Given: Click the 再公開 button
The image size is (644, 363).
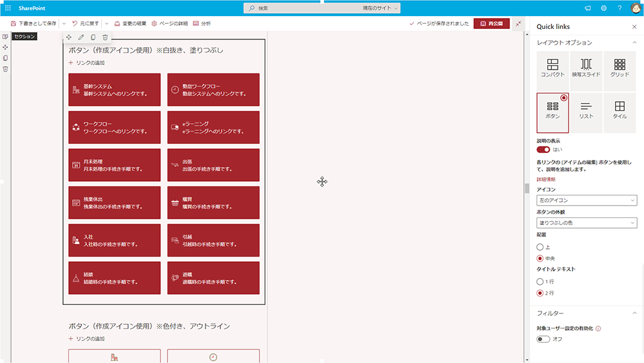Looking at the screenshot, I should coord(491,23).
